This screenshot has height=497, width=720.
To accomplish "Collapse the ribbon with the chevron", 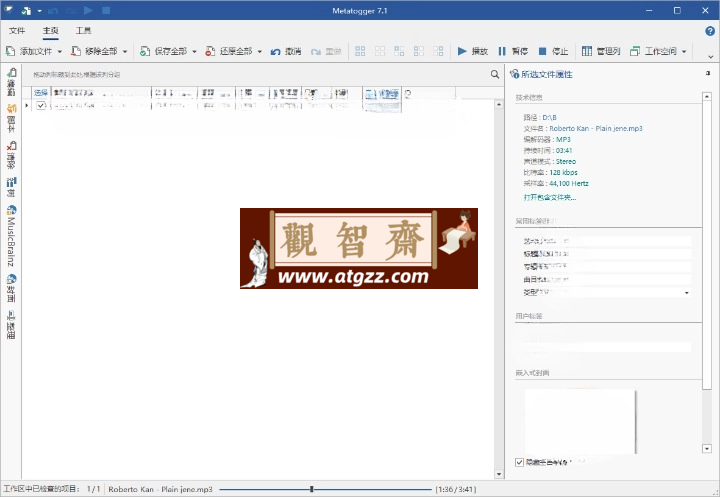I will click(711, 56).
